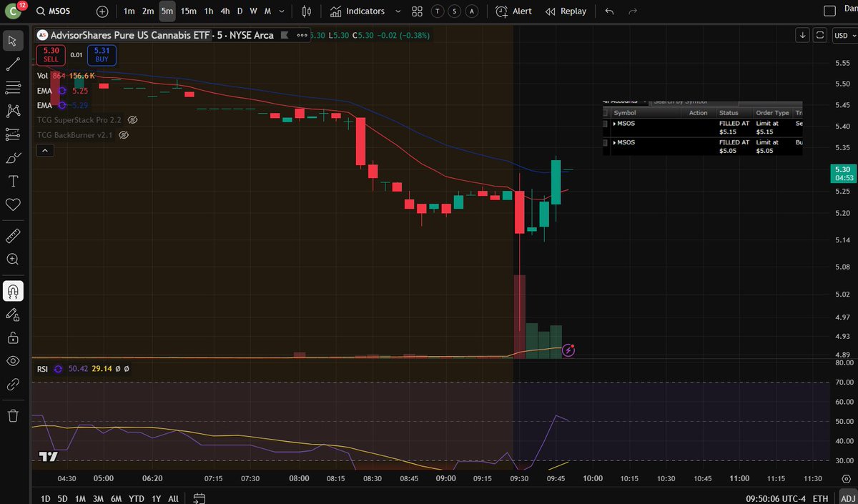This screenshot has height=504, width=858.
Task: Click the down-arrow button near USD
Action: 803,34
